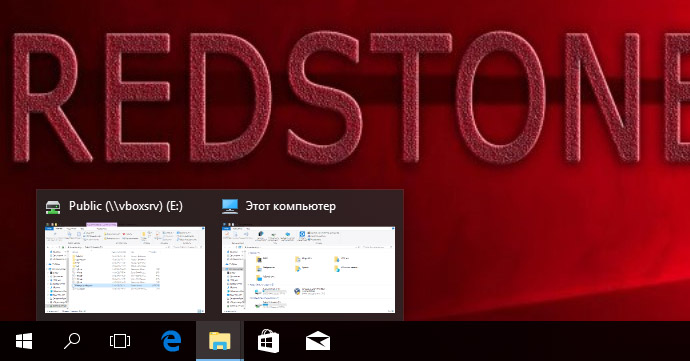690x361 pixels.
Task: Click the taskbar search magnifier icon
Action: [x=72, y=341]
